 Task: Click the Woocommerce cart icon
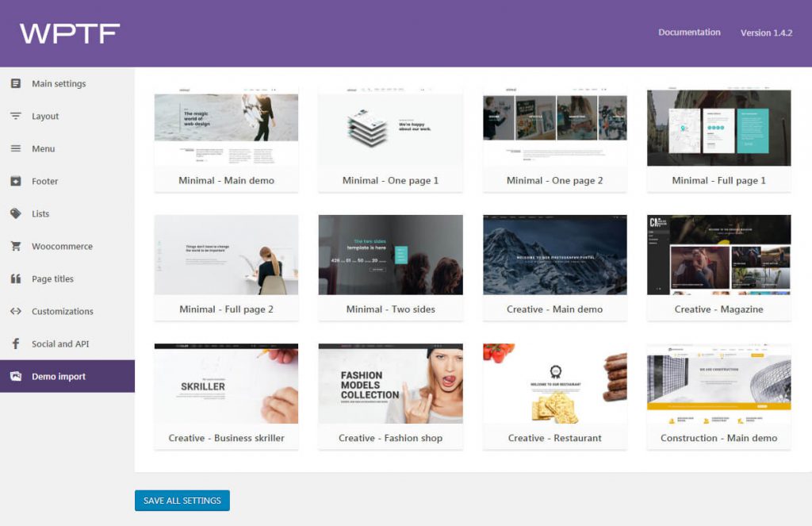pyautogui.click(x=14, y=246)
